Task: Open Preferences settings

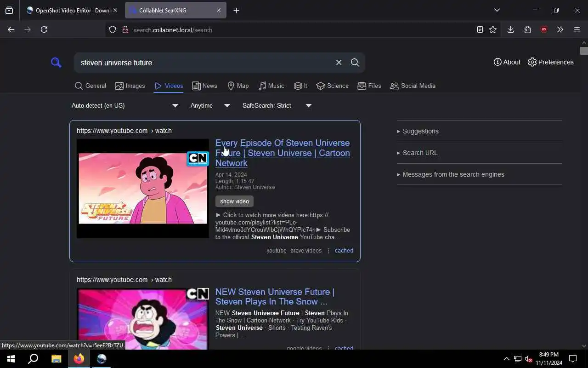Action: (550, 62)
